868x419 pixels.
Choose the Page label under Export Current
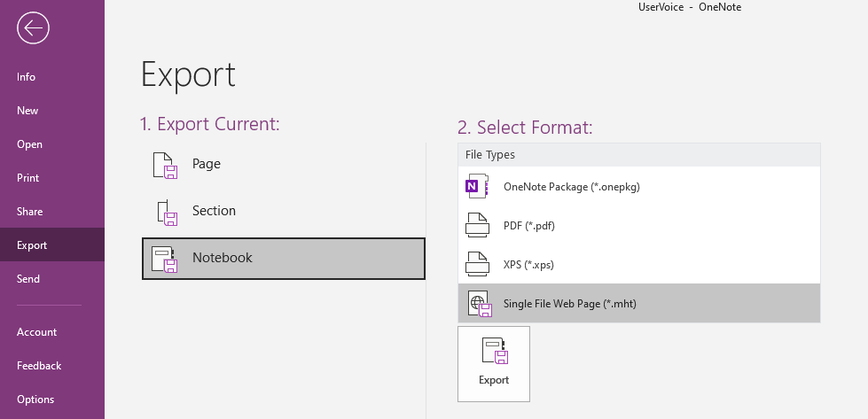coord(207,164)
